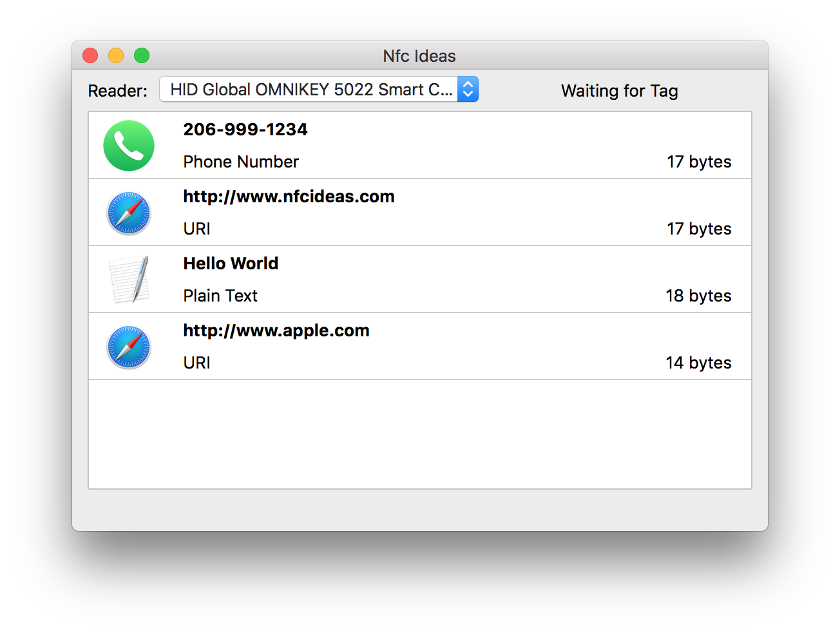Expand the HID Global OMNIKEY reader list

pos(319,89)
